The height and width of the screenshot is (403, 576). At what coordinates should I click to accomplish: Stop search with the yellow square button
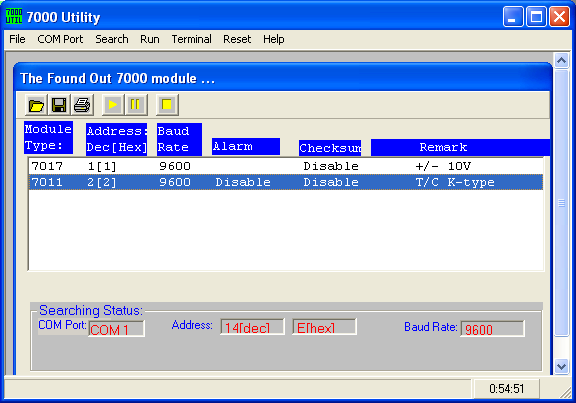point(167,105)
